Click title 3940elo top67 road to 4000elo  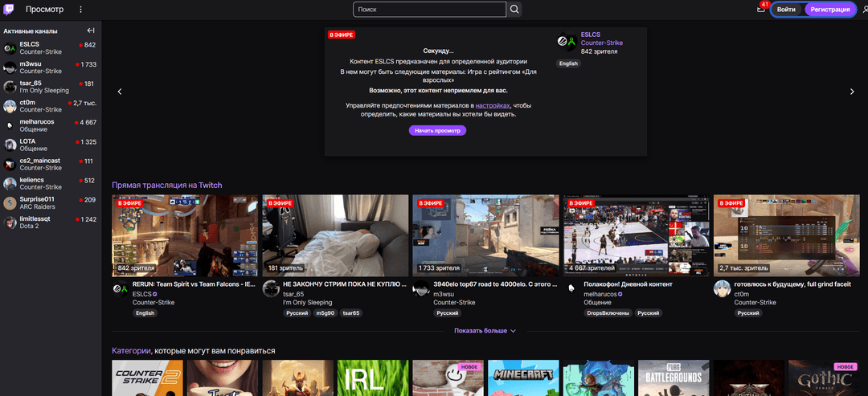pos(496,284)
